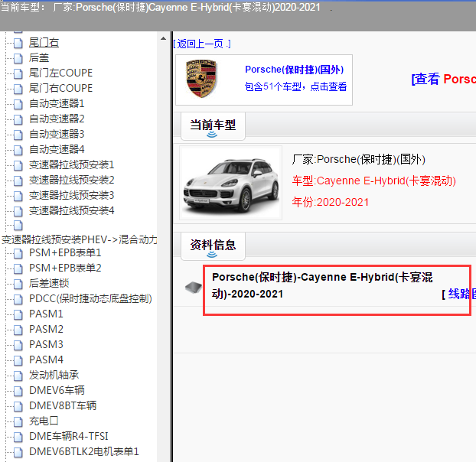Open DMEV8BT车辆 entry
The height and width of the screenshot is (462, 476).
pyautogui.click(x=63, y=405)
